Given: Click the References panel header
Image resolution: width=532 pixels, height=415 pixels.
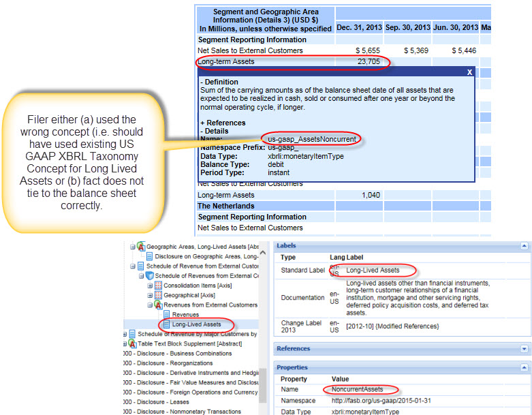Looking at the screenshot, I should [402, 348].
